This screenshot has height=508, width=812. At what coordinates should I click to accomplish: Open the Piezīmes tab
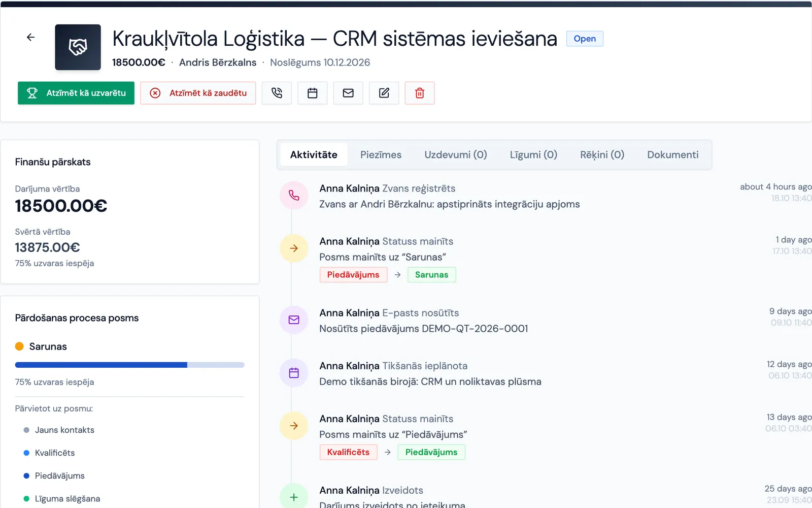[381, 154]
